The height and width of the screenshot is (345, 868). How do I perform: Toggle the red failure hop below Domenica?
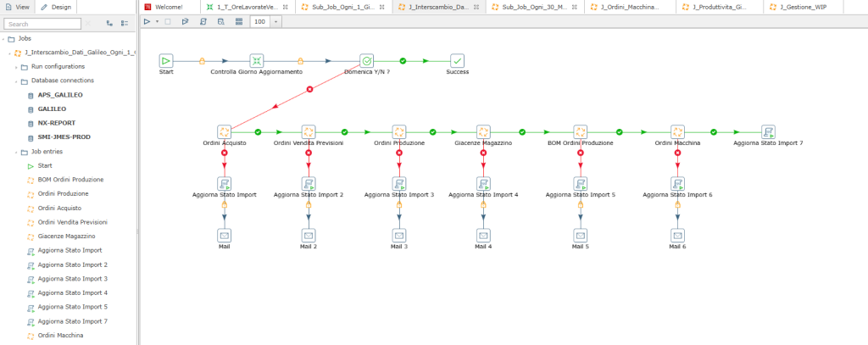(x=309, y=89)
